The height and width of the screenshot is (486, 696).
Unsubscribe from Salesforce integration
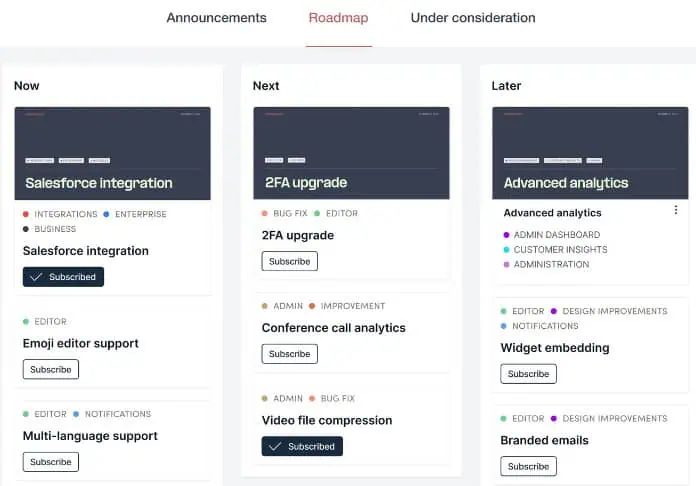click(63, 277)
